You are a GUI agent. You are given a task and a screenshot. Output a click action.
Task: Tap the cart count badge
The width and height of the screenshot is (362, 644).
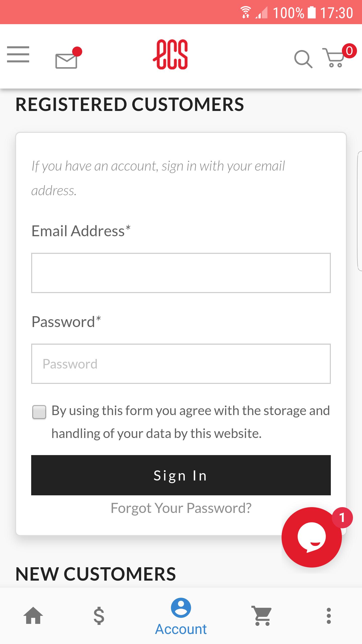[x=349, y=51]
